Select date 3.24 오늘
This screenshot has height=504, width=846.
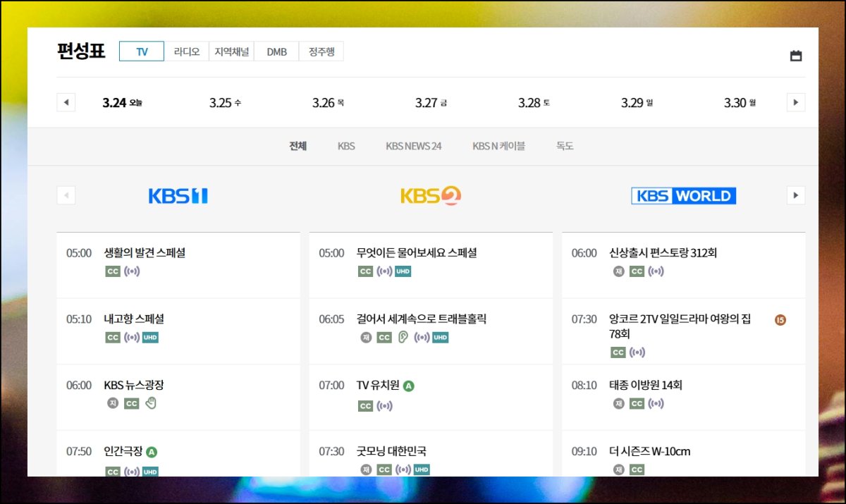122,103
